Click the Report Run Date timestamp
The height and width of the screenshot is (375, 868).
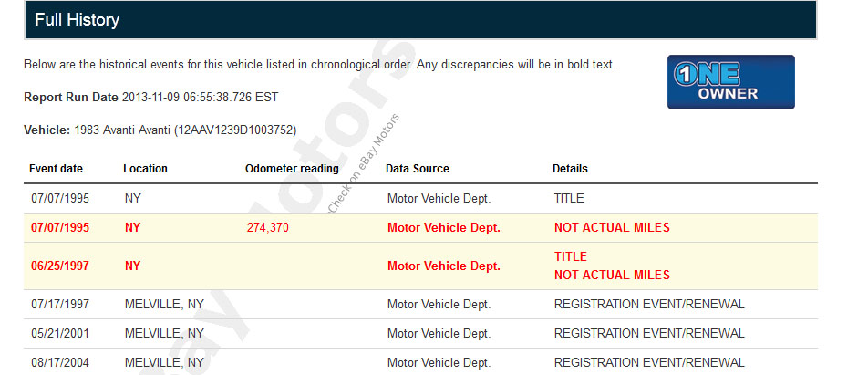pos(200,97)
